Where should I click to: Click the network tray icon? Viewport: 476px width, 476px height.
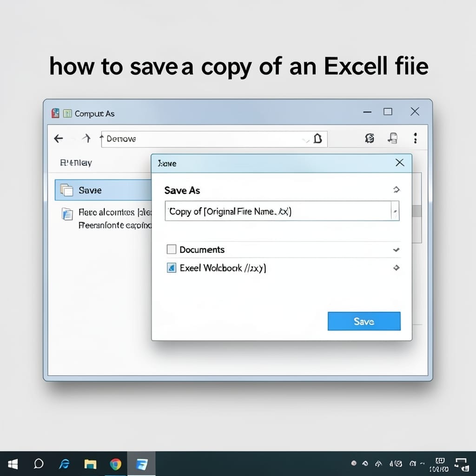[378, 463]
